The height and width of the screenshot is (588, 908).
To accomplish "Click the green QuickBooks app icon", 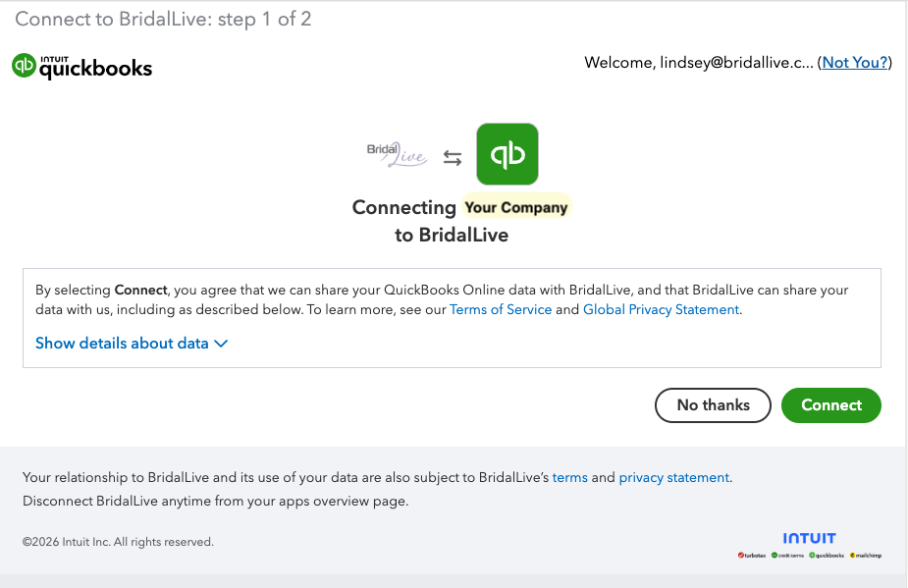I will point(507,154).
